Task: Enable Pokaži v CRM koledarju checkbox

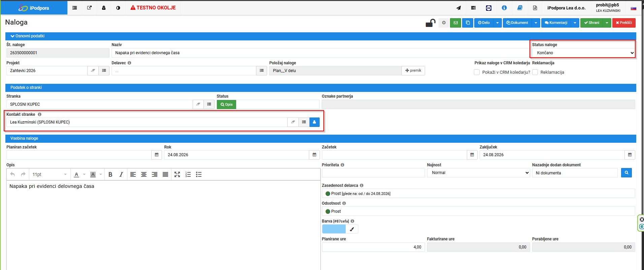Action: pyautogui.click(x=477, y=72)
